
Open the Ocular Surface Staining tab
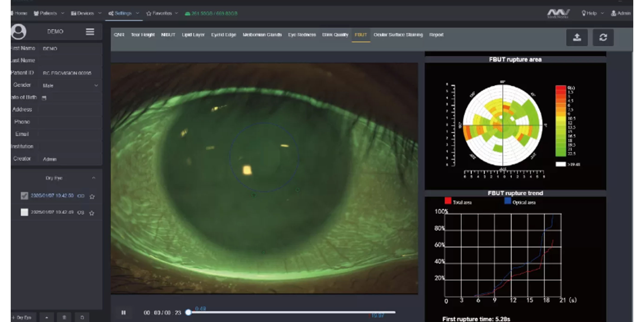[398, 35]
